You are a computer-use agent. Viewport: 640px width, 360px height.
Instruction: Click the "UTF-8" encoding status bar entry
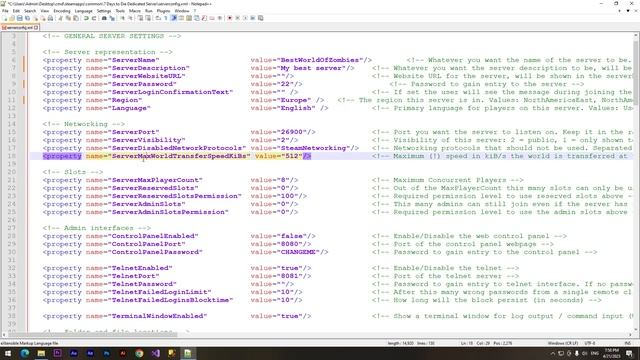pyautogui.click(x=589, y=343)
